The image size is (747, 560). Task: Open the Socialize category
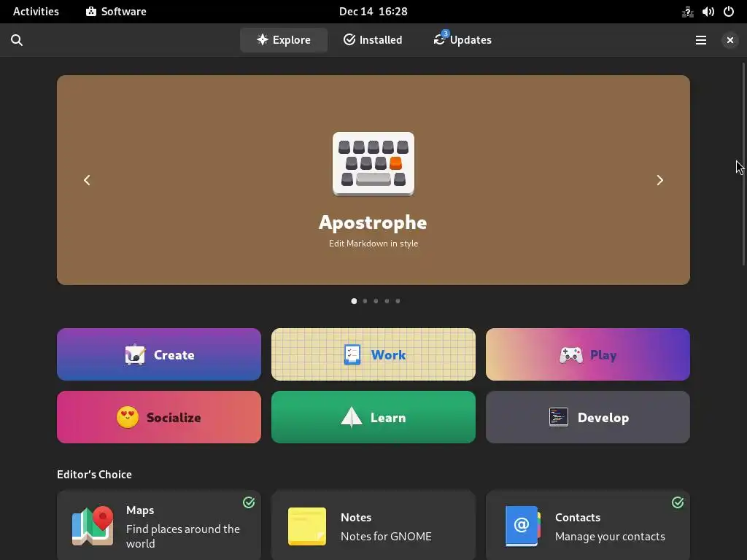(x=159, y=417)
